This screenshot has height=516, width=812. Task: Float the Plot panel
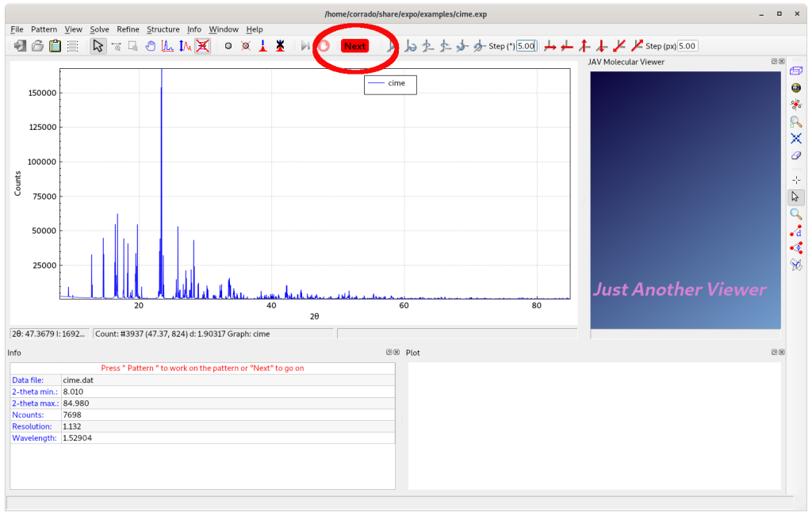(774, 353)
